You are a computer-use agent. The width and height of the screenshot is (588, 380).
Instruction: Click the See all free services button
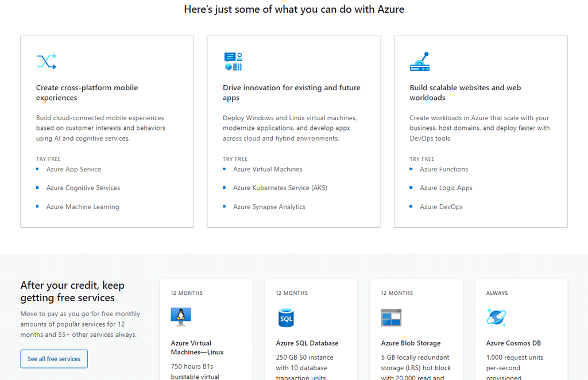[54, 359]
